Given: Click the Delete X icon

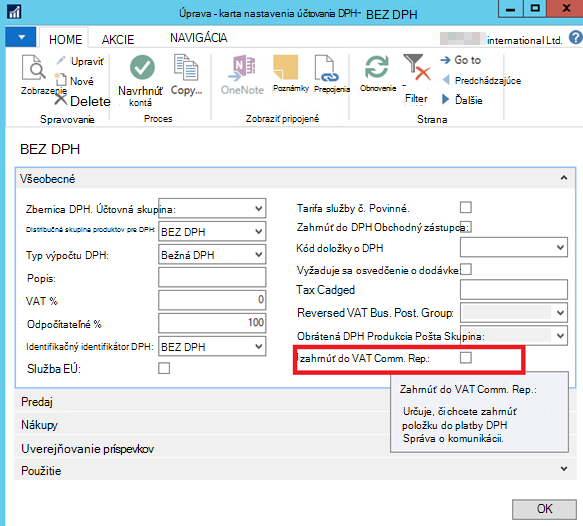Looking at the screenshot, I should point(61,100).
